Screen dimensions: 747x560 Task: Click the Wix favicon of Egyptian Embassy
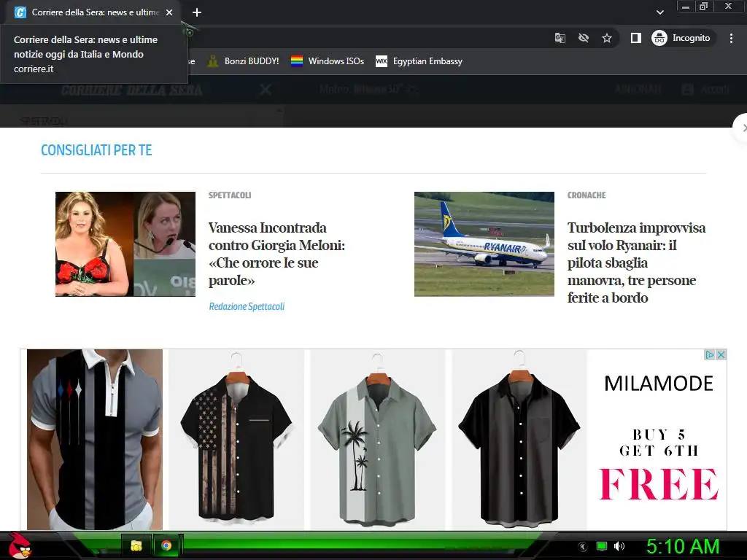382,61
